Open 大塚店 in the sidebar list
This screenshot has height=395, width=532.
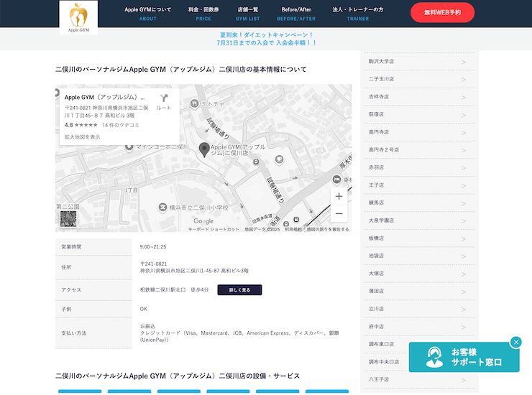point(419,274)
